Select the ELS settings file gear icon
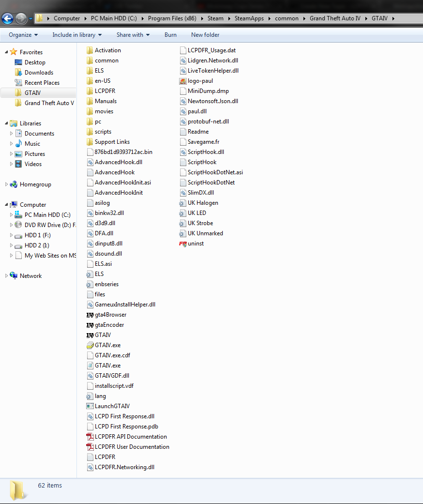The height and width of the screenshot is (504, 423). (x=90, y=274)
